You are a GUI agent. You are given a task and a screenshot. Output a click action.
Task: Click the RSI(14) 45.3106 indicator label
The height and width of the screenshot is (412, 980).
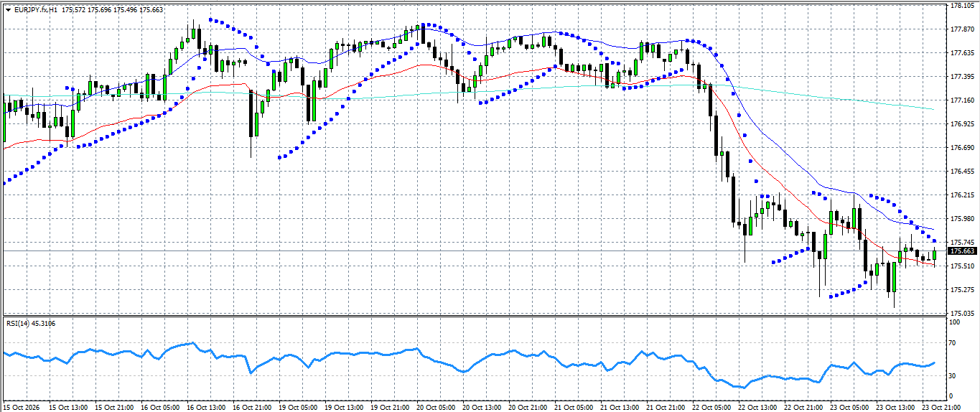tap(31, 323)
